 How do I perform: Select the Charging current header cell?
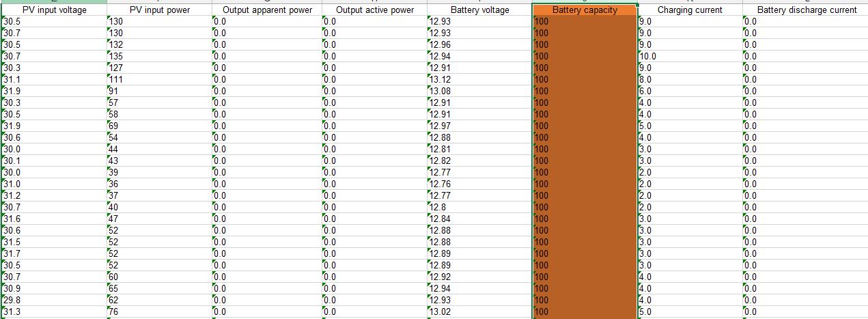[x=690, y=10]
